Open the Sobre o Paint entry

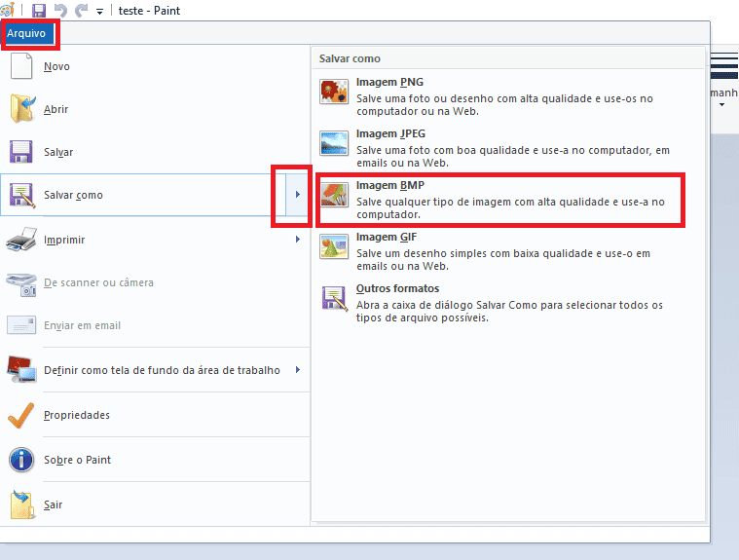pos(155,460)
